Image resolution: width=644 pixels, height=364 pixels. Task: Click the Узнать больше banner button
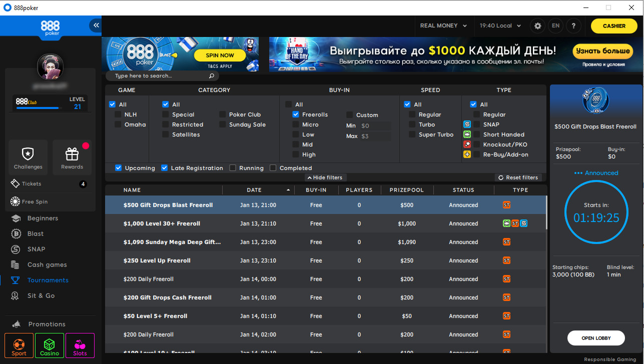(x=602, y=51)
